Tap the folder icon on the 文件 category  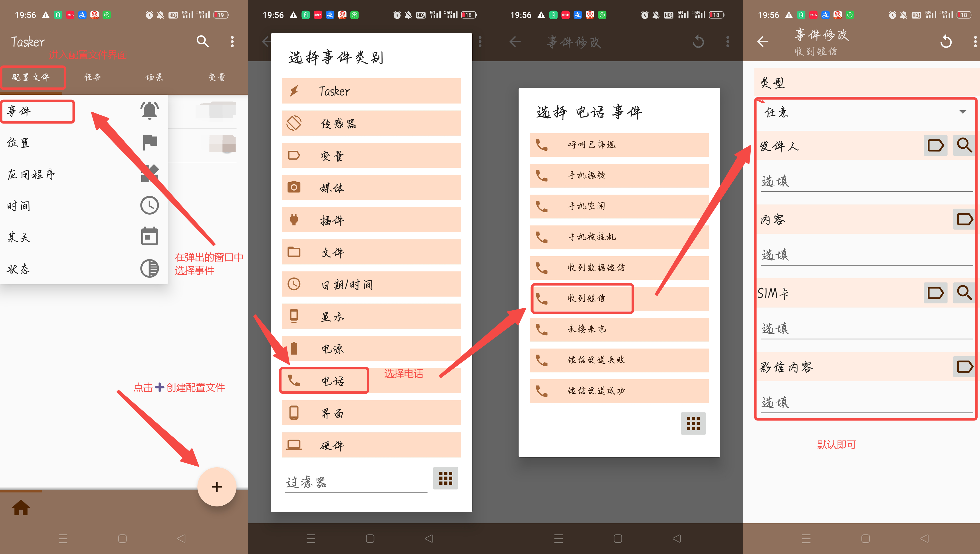[294, 252]
